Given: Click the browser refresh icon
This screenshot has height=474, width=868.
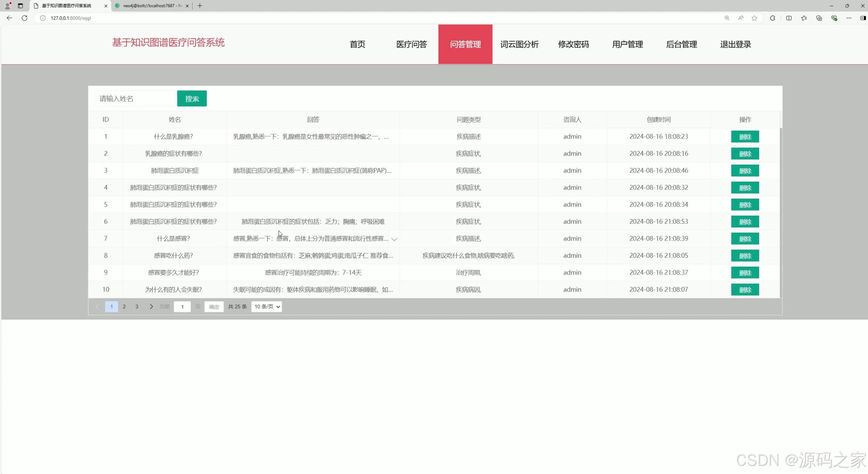Looking at the screenshot, I should point(24,18).
